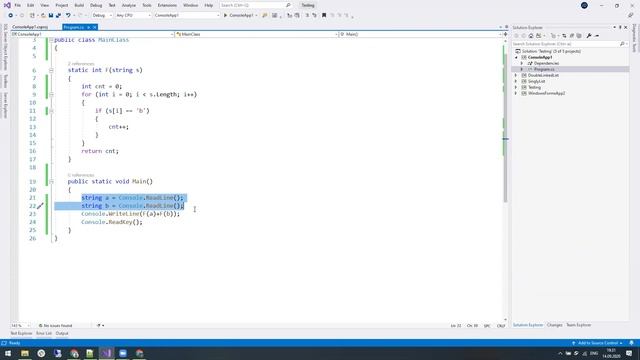Switch to the Team Explorer tab

pyautogui.click(x=578, y=325)
